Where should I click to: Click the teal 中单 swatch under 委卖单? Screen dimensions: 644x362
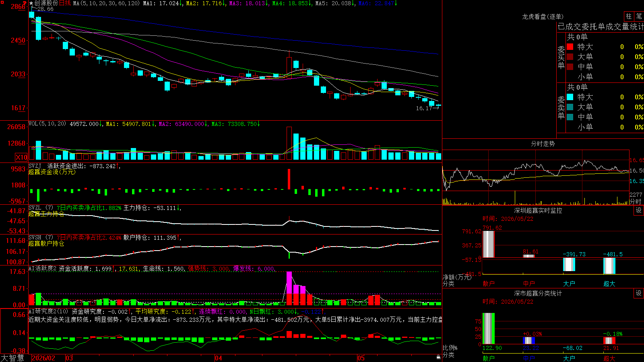pyautogui.click(x=570, y=117)
